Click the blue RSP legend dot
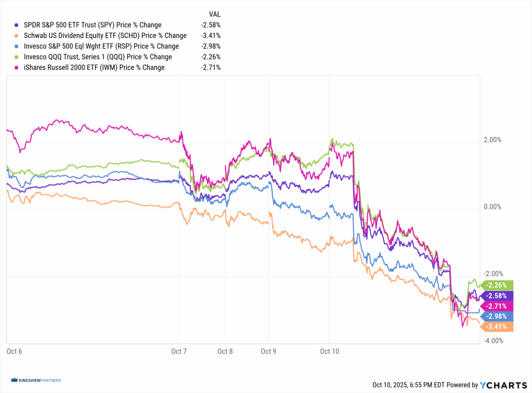 coord(17,46)
